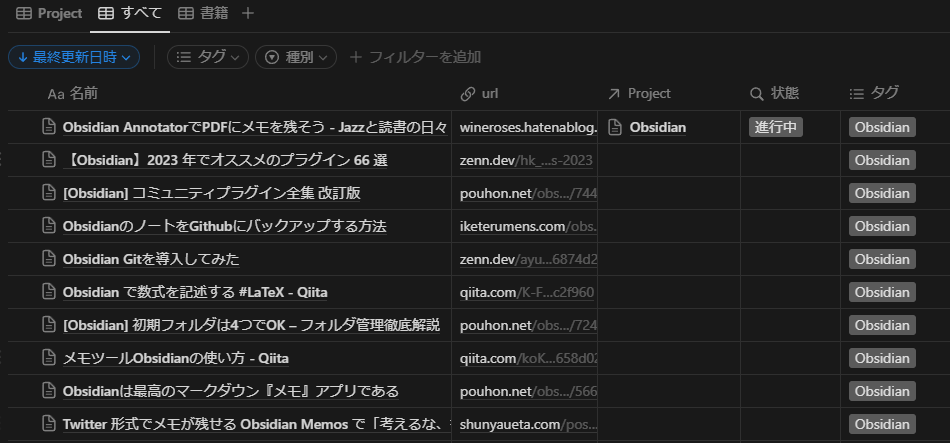Open page [Obsidian] コミュニティプラグイン全集 改訂版
950x443 pixels.
(211, 193)
